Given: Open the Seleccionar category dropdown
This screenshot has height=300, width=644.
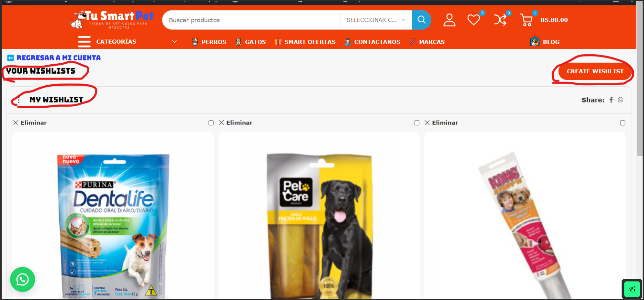Looking at the screenshot, I should (376, 20).
